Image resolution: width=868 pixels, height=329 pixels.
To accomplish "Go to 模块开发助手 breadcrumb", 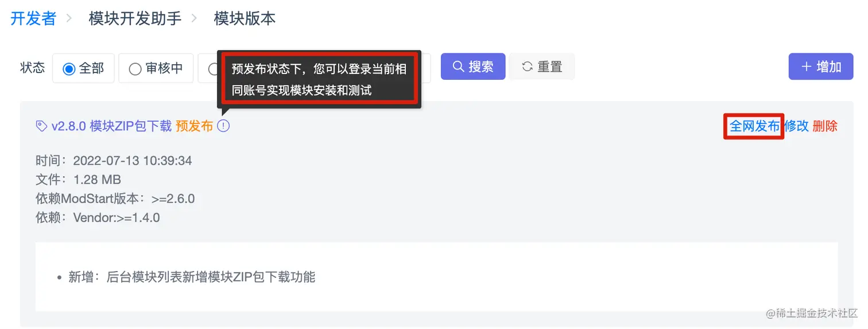I will pos(135,18).
